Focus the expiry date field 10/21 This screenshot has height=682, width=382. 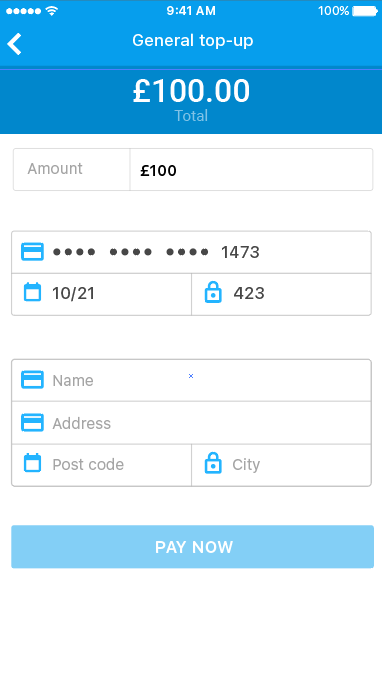click(x=101, y=294)
